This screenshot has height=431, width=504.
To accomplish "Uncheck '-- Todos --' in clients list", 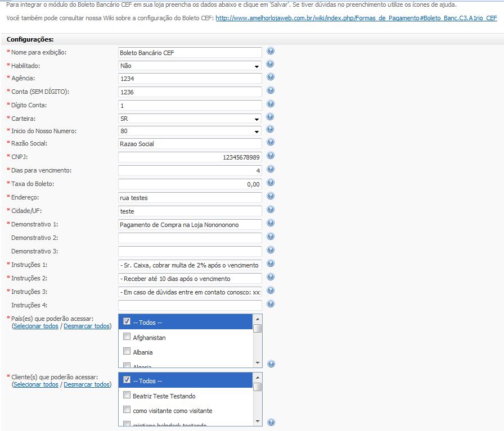I will (x=127, y=380).
